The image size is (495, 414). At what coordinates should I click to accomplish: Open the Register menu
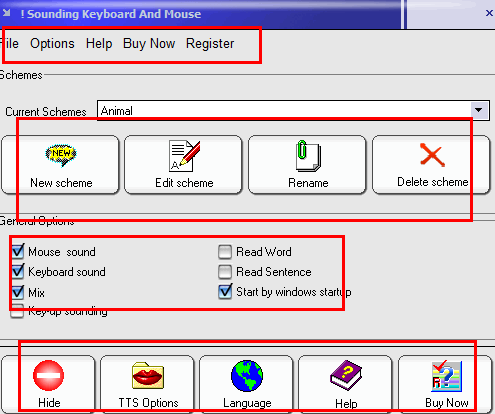tap(210, 44)
